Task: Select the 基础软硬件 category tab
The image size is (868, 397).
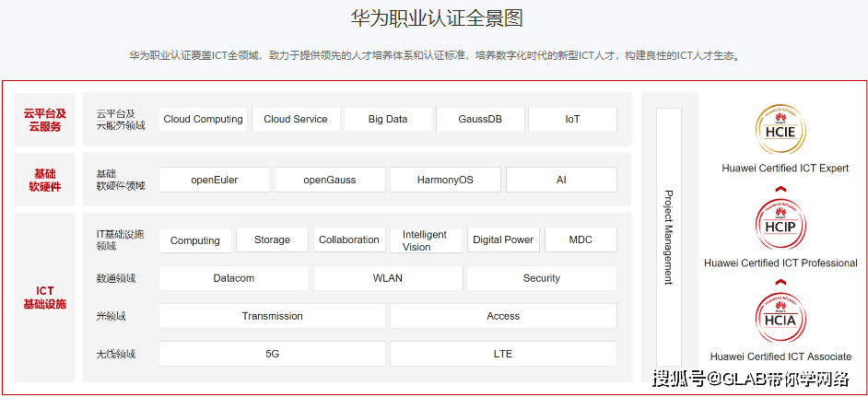Action: click(45, 180)
